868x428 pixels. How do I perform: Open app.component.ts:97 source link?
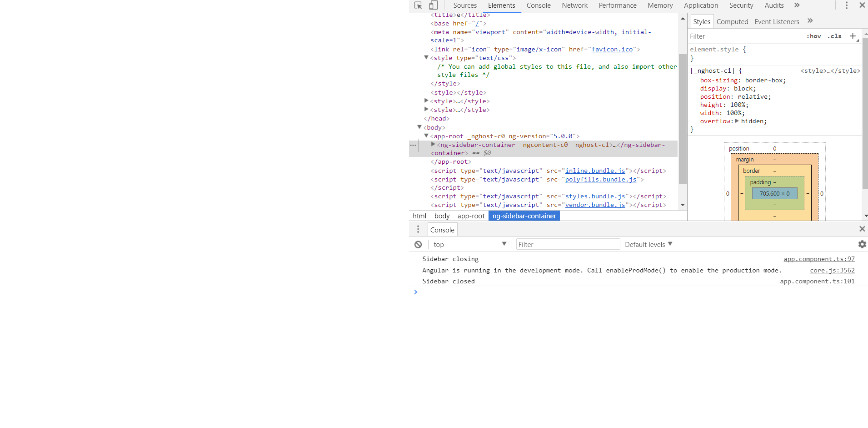819,258
